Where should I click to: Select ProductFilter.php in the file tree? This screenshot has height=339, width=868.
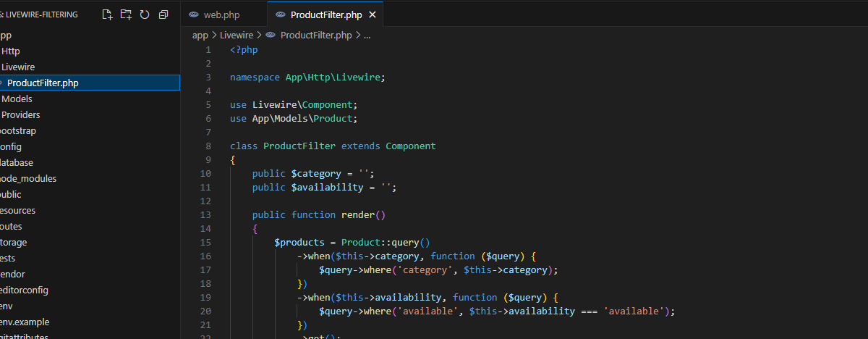coord(90,83)
